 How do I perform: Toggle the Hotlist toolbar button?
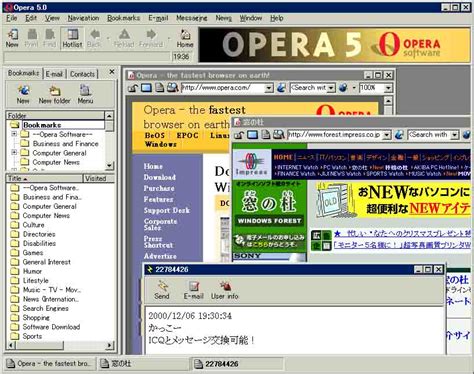click(x=72, y=38)
